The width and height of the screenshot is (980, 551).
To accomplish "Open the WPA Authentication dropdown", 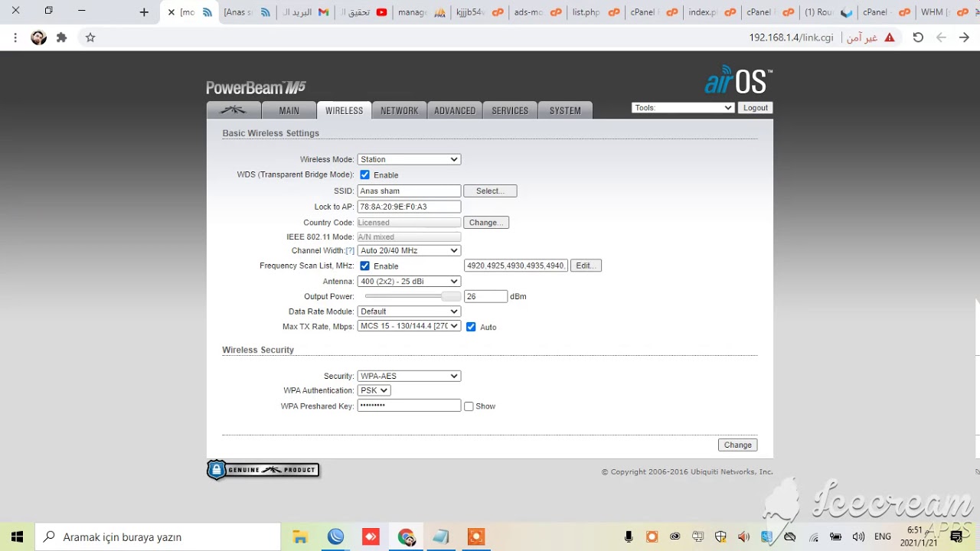I will 374,390.
